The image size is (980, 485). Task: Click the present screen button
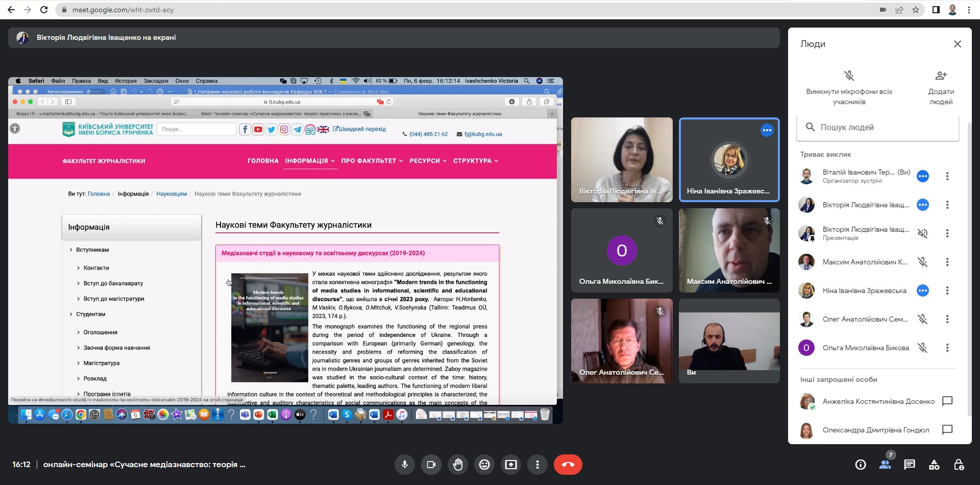click(511, 465)
